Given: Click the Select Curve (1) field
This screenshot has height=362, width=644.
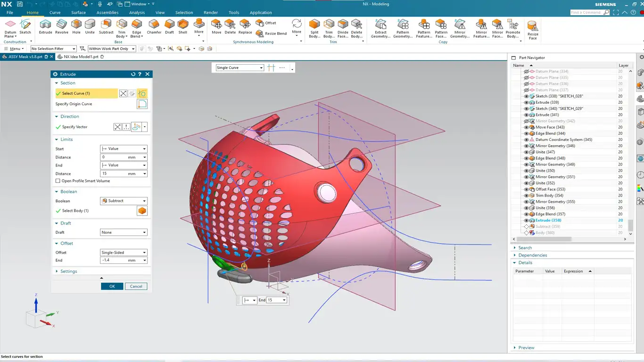Looking at the screenshot, I should 86,93.
